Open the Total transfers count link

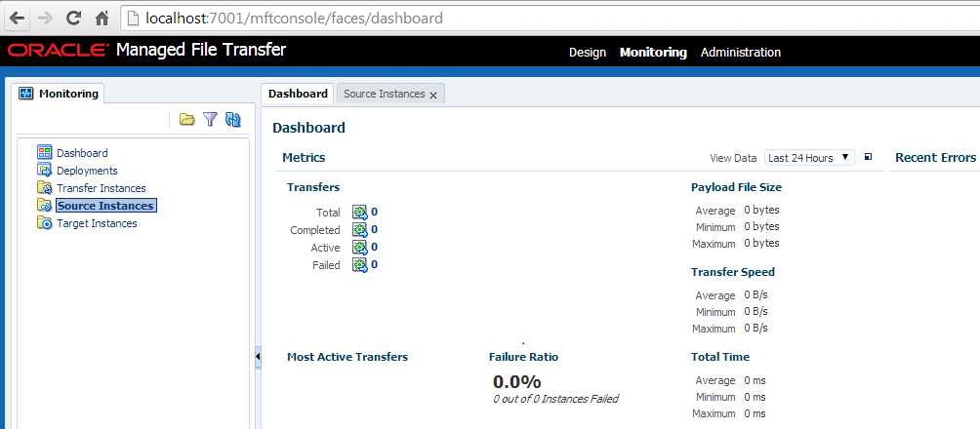375,212
